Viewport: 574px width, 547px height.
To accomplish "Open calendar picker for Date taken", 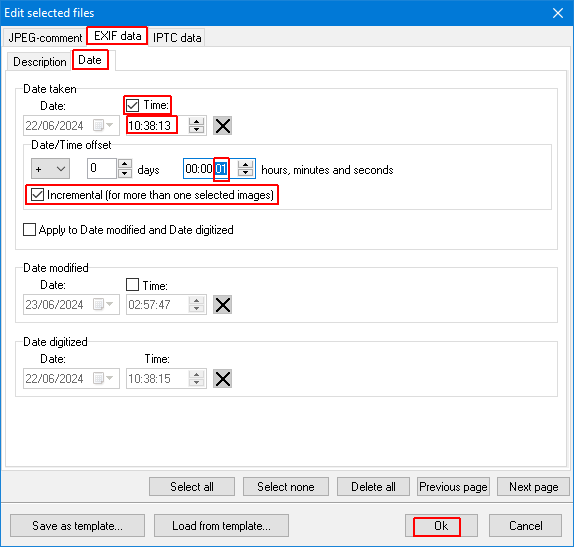I will coord(103,126).
